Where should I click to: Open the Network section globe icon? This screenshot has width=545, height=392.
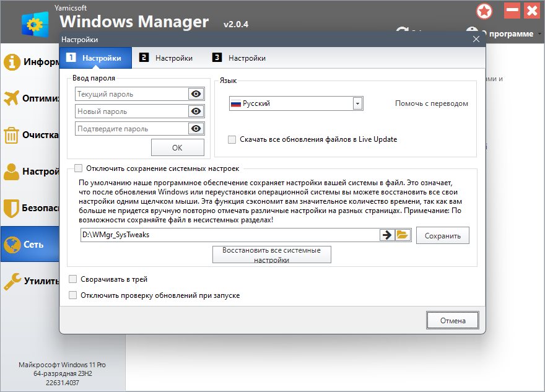12,245
